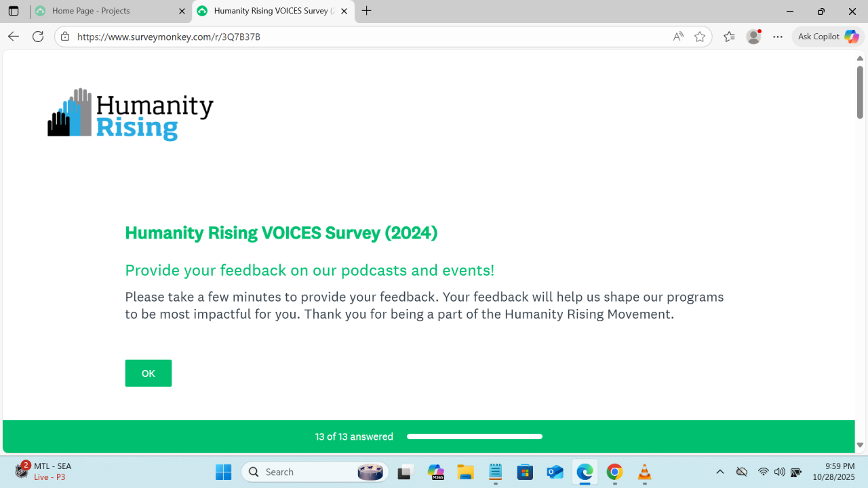
Task: Click the Microsoft Edge taskbar icon
Action: [585, 472]
